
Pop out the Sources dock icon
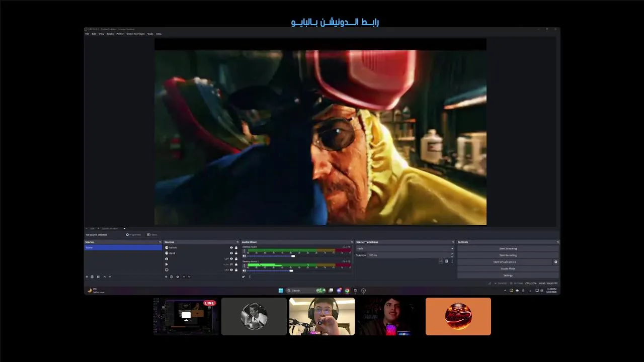[237, 242]
